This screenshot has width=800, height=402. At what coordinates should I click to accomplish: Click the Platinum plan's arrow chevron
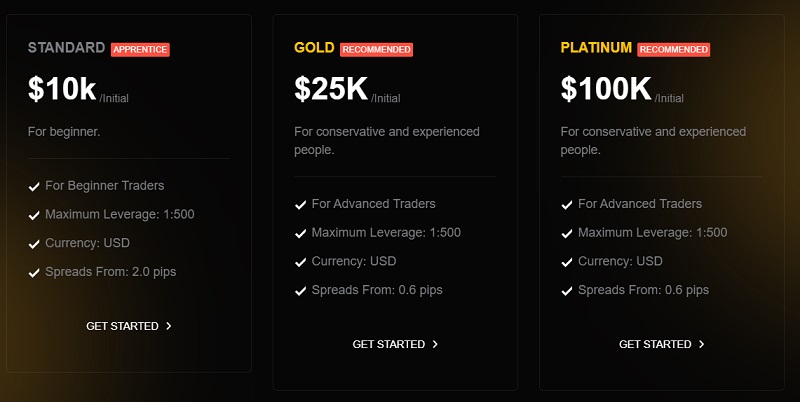coord(702,344)
